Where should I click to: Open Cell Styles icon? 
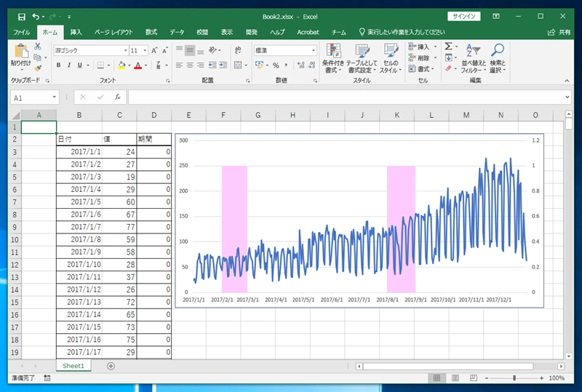point(391,50)
